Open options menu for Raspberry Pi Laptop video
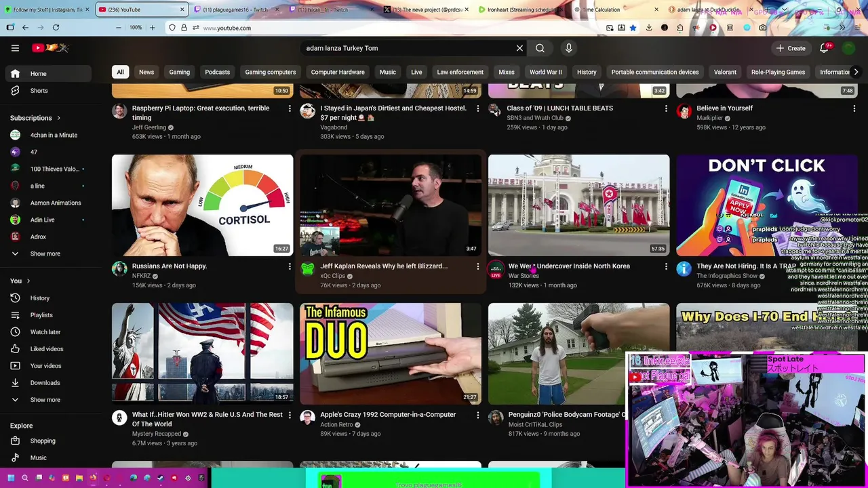This screenshot has width=868, height=488. [290, 108]
